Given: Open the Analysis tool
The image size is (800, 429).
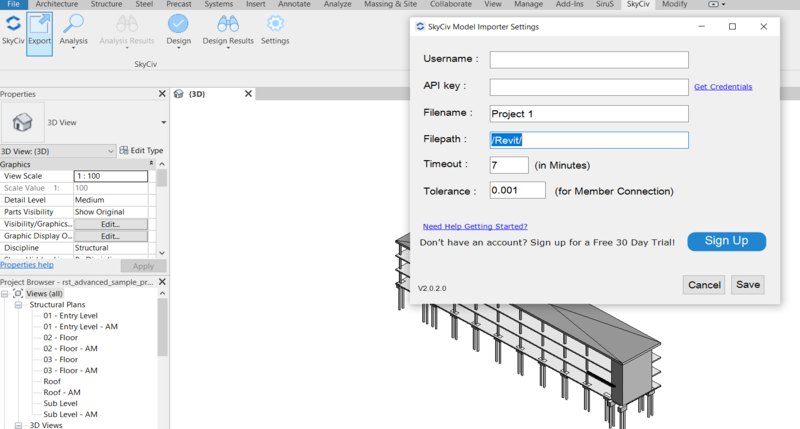Looking at the screenshot, I should [73, 30].
